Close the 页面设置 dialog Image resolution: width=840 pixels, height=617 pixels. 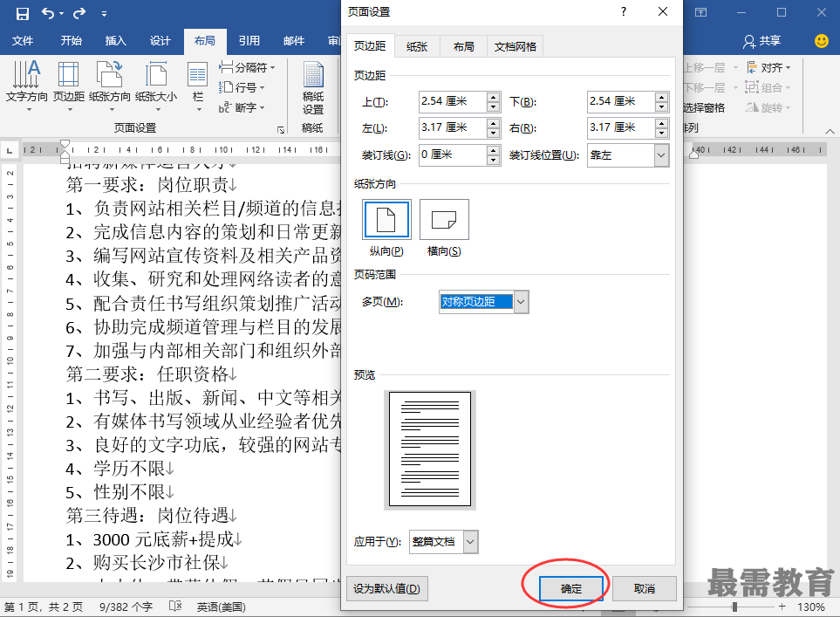coord(663,12)
